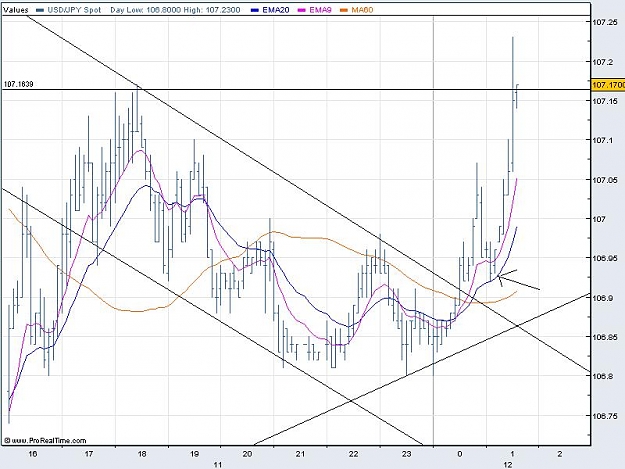Click the hour 21 time axis label
This screenshot has height=469, width=625.
click(300, 454)
